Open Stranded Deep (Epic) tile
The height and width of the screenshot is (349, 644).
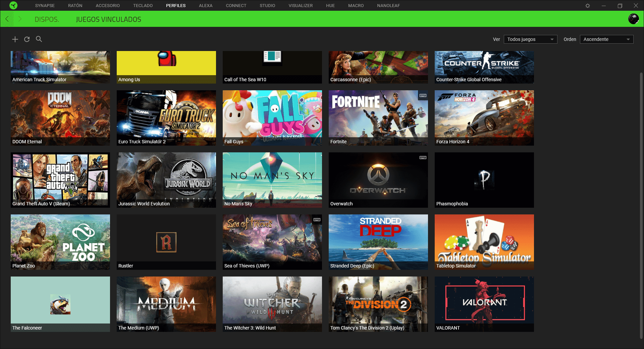(x=378, y=242)
